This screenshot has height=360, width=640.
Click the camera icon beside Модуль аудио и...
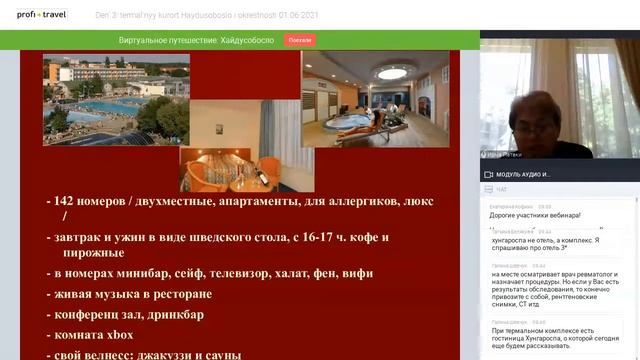click(x=488, y=174)
